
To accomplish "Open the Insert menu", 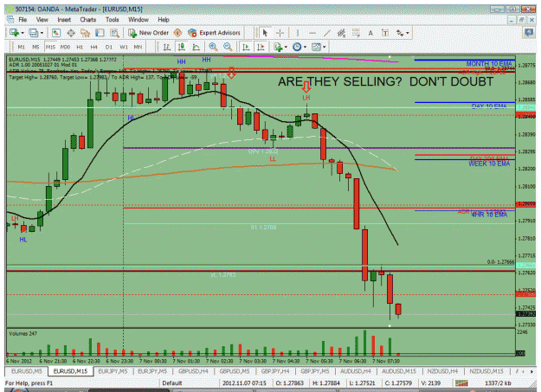I will click(x=64, y=20).
